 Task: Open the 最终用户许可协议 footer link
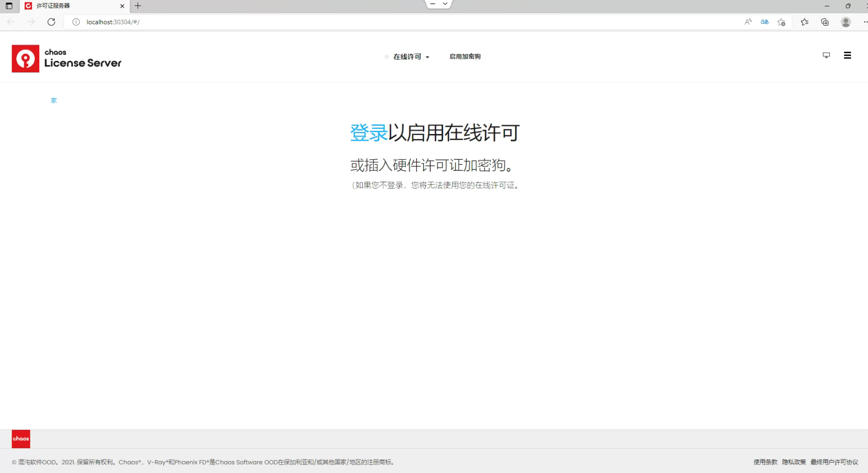tap(834, 462)
